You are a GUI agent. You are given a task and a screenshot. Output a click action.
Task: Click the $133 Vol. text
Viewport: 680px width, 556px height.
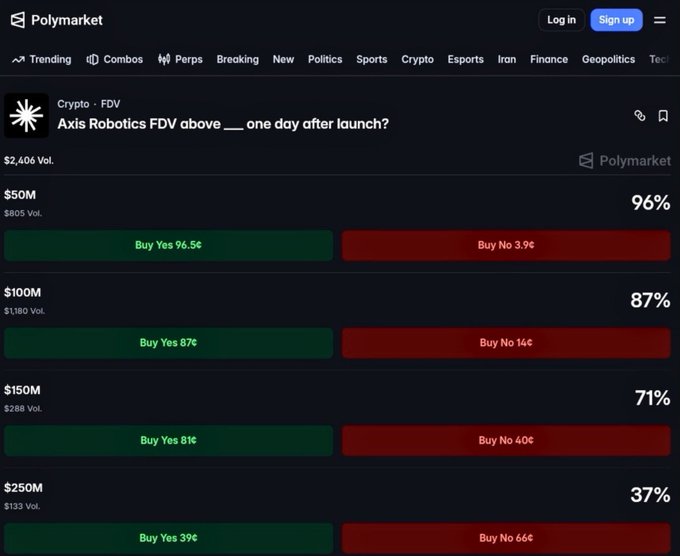pos(22,506)
